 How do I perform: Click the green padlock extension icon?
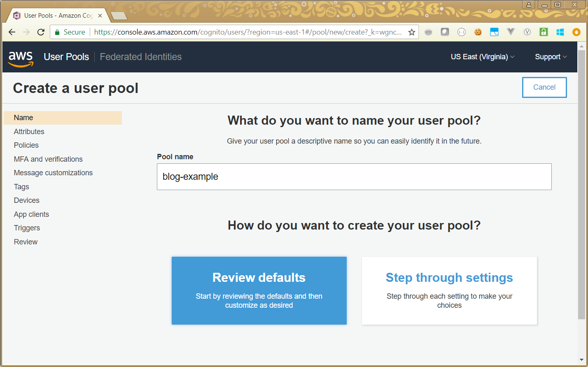544,32
